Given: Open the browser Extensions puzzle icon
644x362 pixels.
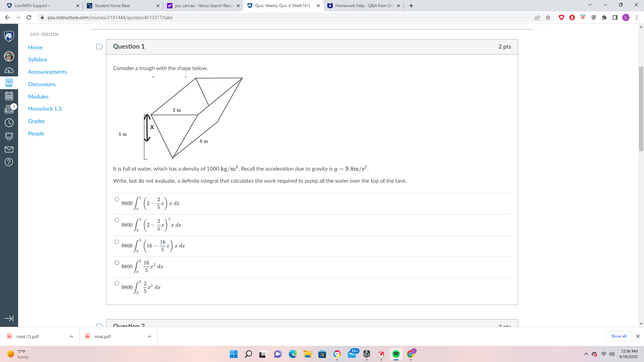Looking at the screenshot, I should [605, 17].
